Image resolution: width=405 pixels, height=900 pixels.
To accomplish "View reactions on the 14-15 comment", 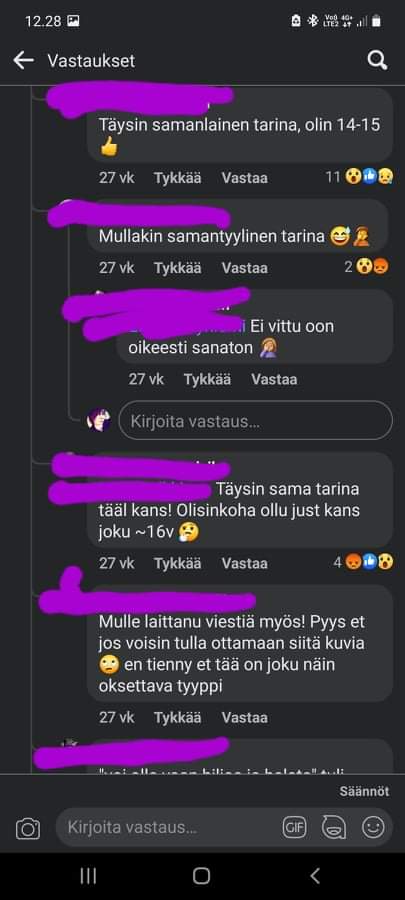I will coord(359,177).
